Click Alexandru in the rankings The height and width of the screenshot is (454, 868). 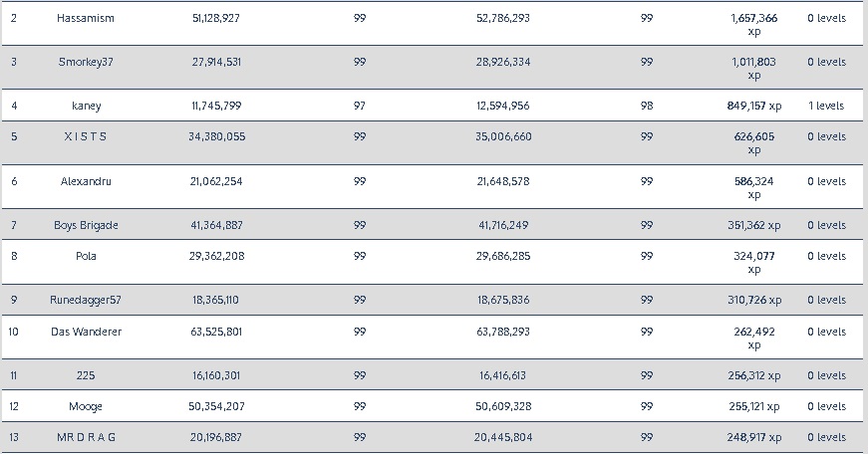[86, 181]
